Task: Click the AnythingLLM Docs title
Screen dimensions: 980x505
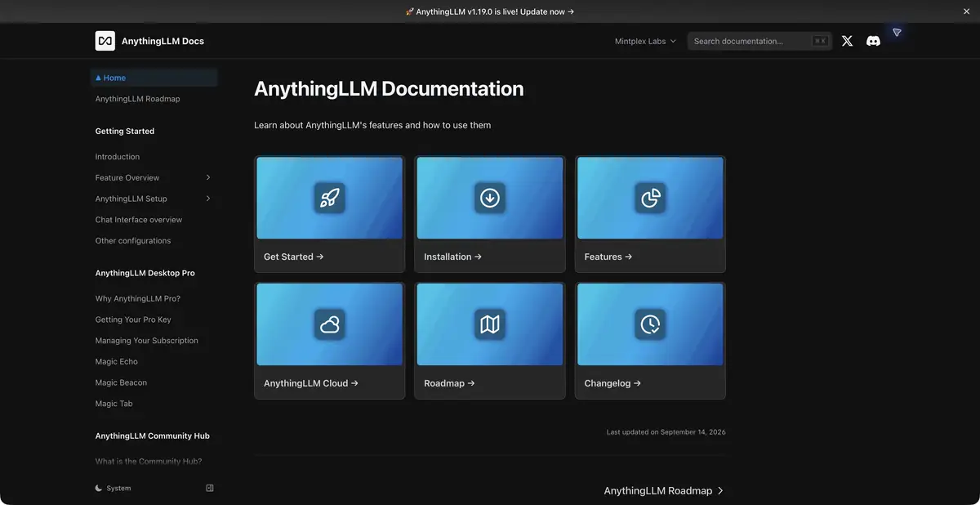Action: point(163,41)
